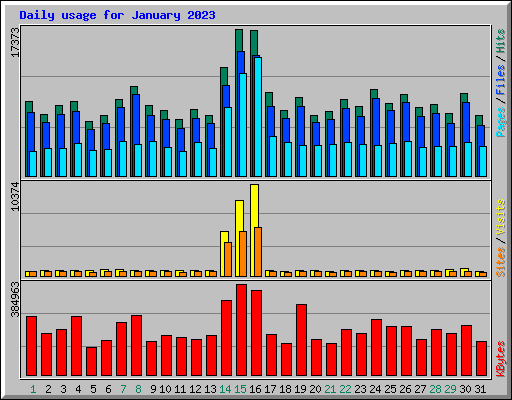
Task: Click the 384963 KBytes axis value
Action: pos(15,300)
